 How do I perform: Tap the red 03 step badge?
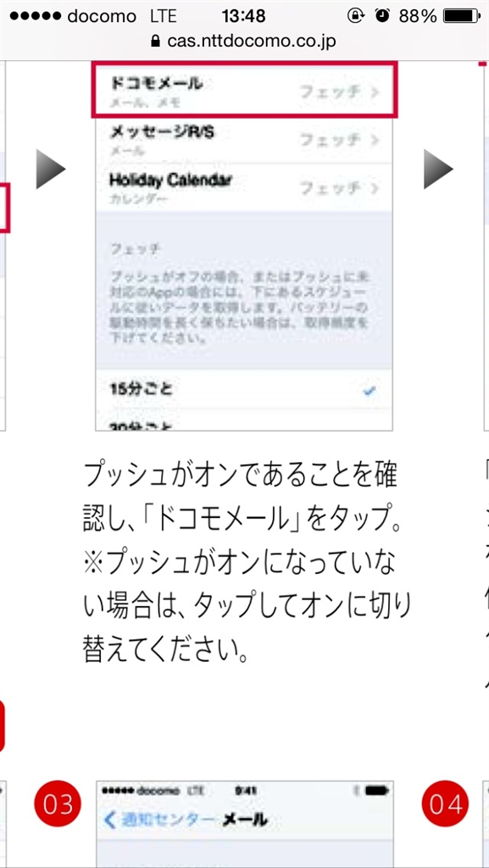tap(58, 804)
